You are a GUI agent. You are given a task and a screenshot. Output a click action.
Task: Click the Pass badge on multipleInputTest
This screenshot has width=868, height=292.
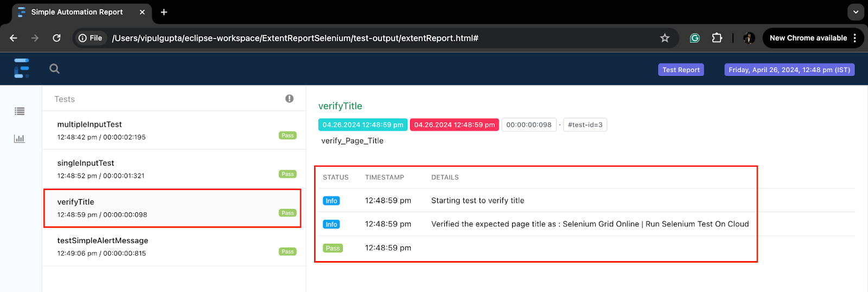pos(288,136)
